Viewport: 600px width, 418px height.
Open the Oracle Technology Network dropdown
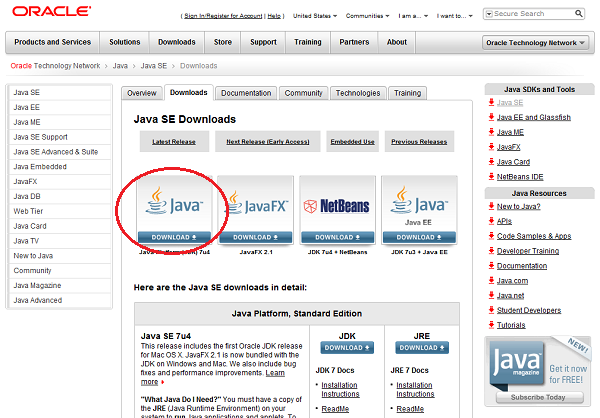(536, 43)
